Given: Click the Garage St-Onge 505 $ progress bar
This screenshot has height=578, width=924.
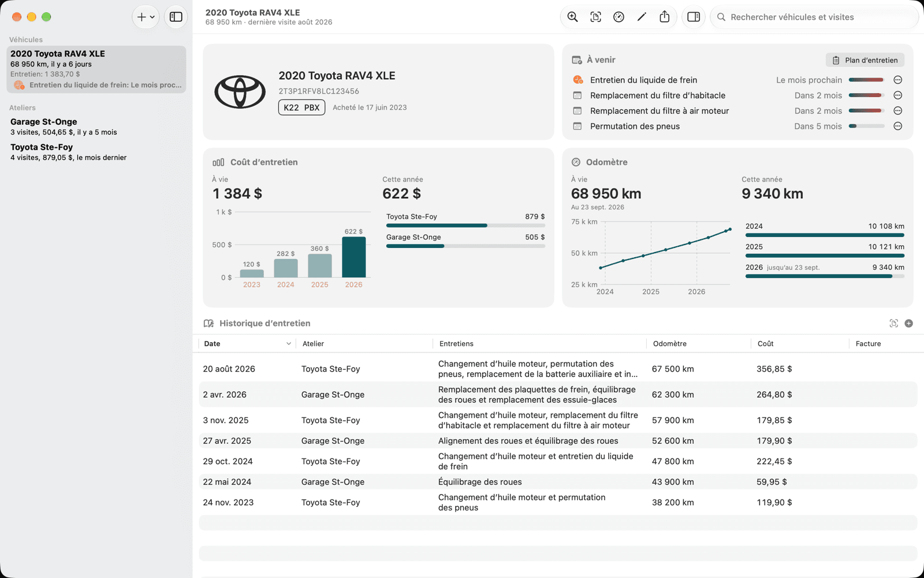Looking at the screenshot, I should tap(465, 246).
